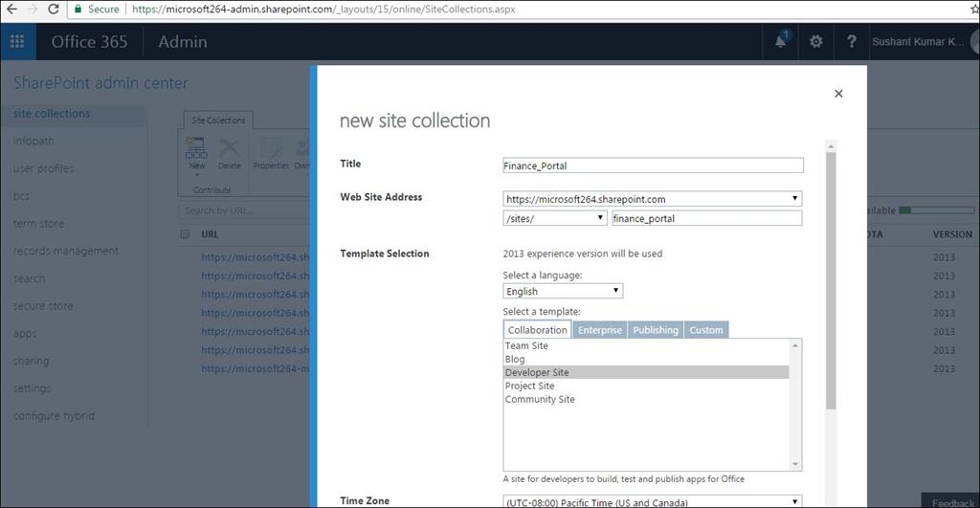
Task: Reload the page with refresh icon
Action: (x=54, y=9)
